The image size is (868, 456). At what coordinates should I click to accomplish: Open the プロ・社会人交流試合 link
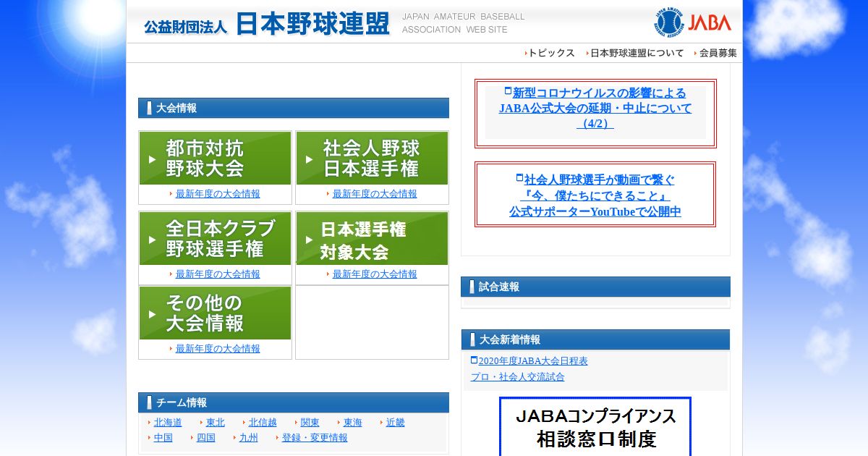pyautogui.click(x=518, y=377)
